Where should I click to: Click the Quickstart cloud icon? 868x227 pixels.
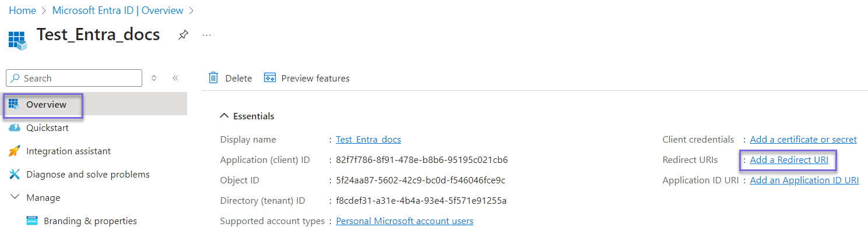(x=15, y=128)
